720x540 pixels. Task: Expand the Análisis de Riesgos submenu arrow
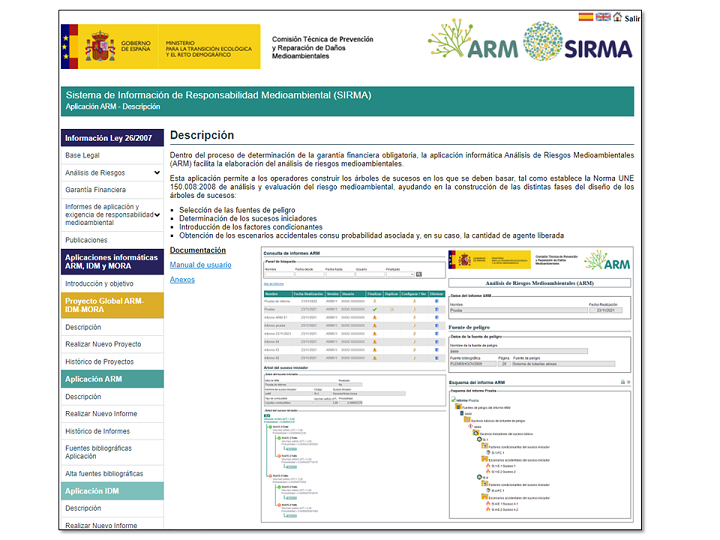tap(156, 173)
